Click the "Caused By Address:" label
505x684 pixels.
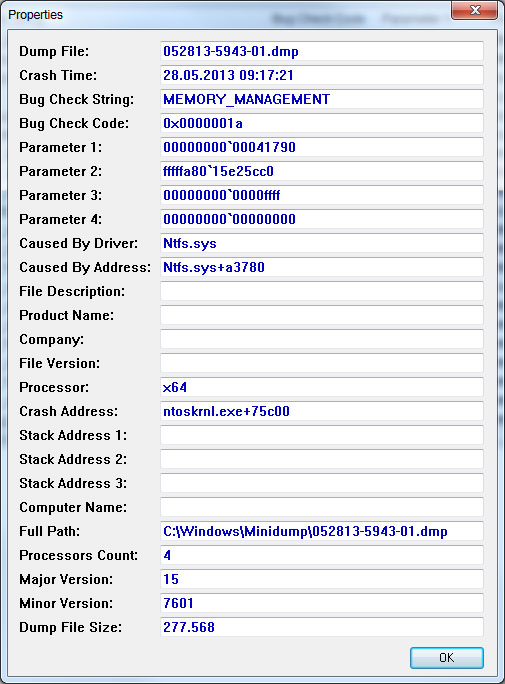point(85,267)
